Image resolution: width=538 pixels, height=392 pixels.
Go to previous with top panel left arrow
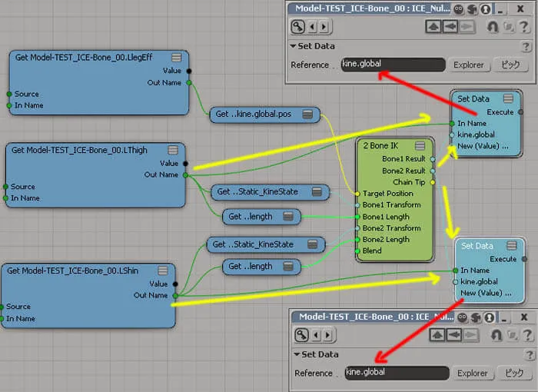pos(312,26)
